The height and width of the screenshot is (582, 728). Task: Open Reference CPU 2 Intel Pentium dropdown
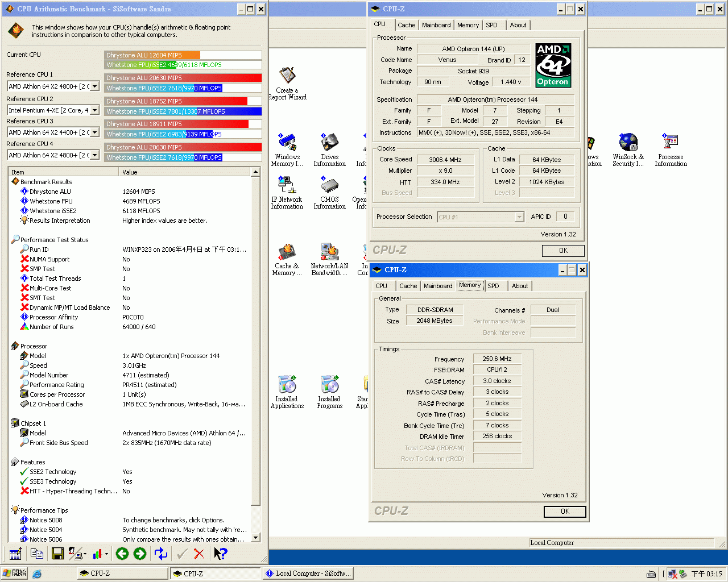(x=95, y=110)
